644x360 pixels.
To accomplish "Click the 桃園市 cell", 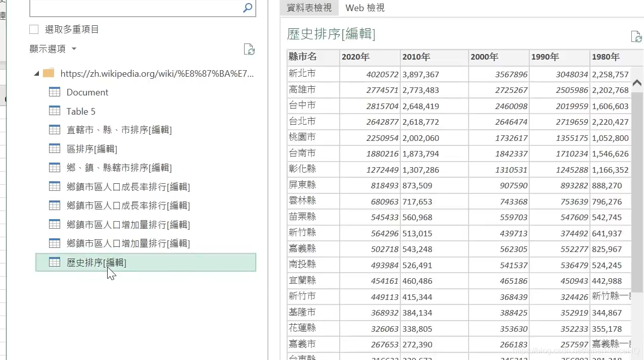I will pos(313,137).
